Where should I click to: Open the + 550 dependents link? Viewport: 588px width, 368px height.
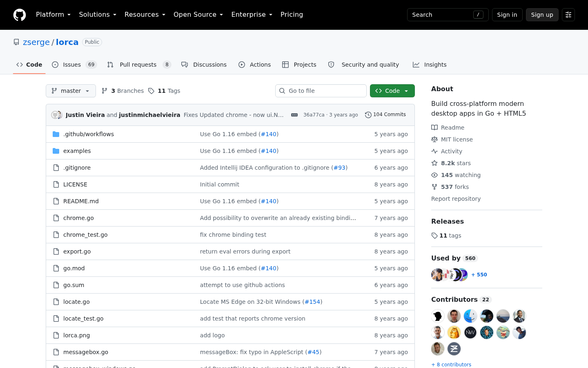click(479, 275)
